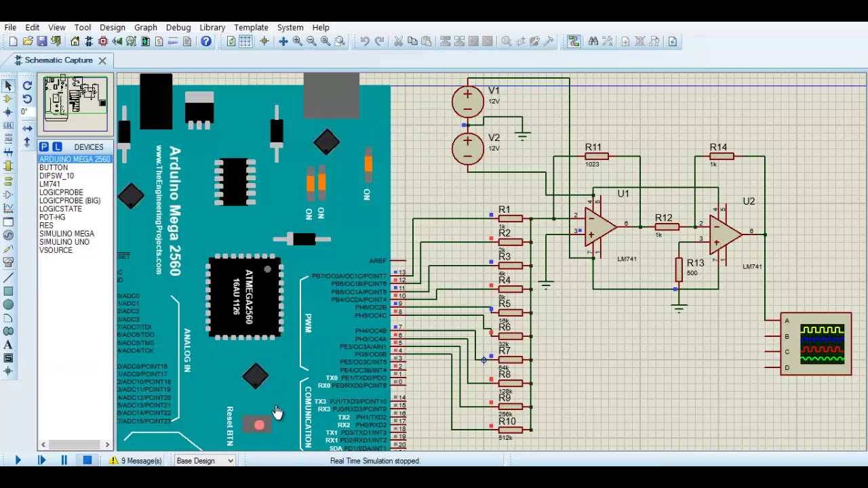Select Virtual Instruments Mode tool

coord(8,262)
